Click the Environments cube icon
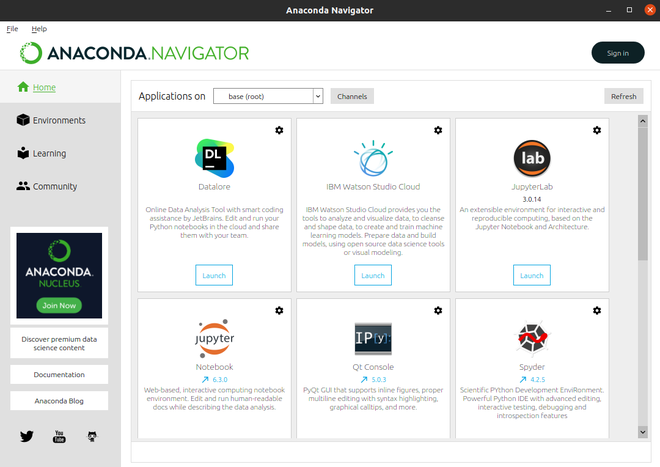 click(23, 120)
